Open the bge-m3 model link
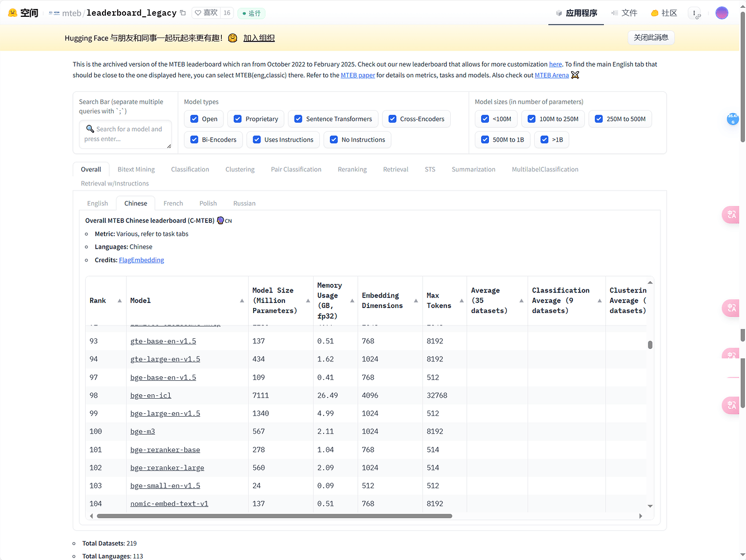746x560 pixels. click(x=143, y=431)
